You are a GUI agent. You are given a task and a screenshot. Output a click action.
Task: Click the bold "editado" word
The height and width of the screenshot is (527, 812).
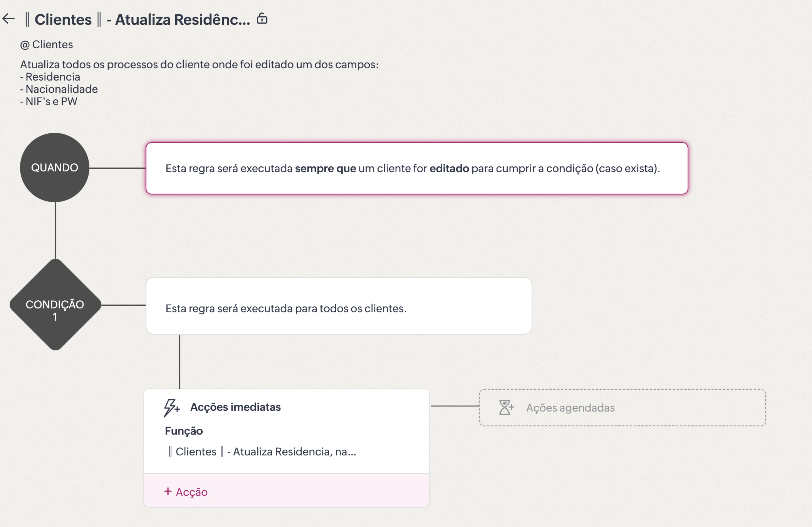[x=449, y=168]
